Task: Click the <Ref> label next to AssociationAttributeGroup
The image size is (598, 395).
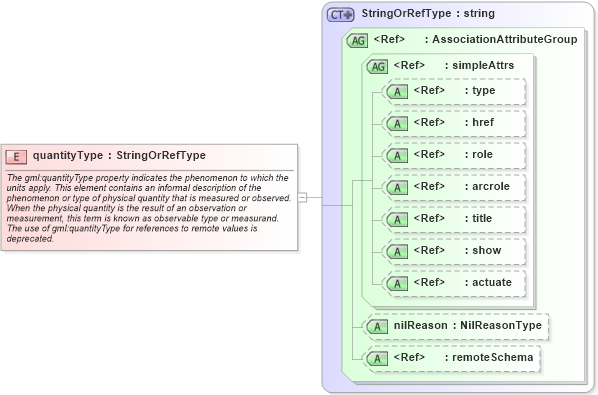Action: [x=389, y=39]
